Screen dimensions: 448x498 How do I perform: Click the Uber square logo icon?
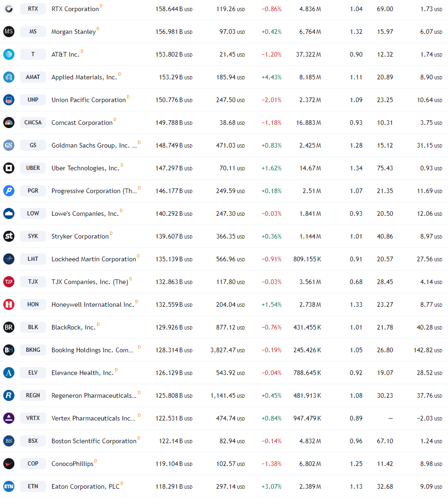coord(9,168)
